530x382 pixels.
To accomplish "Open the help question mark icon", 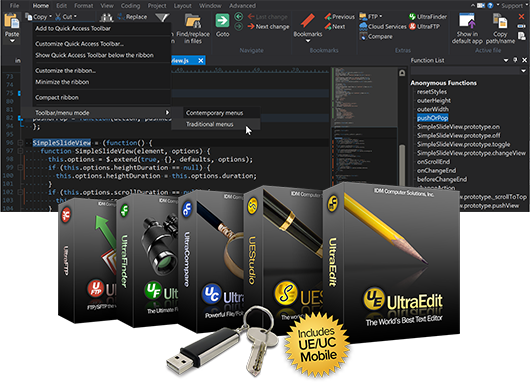I will tap(490, 5).
